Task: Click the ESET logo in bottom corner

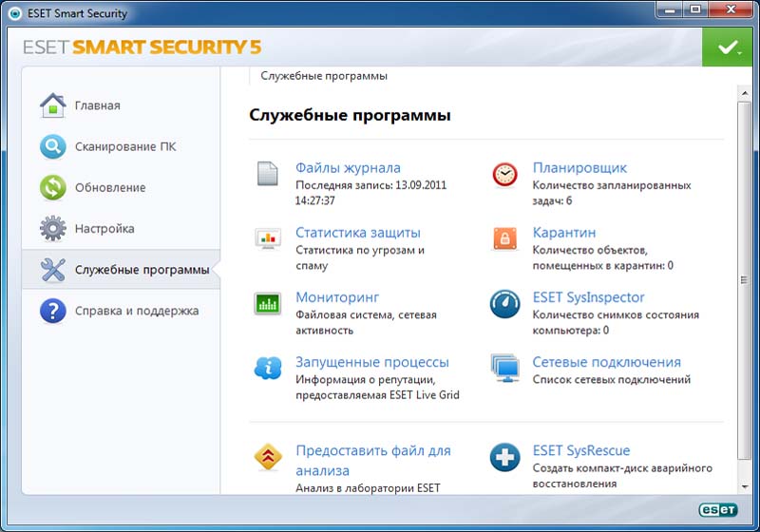Action: pyautogui.click(x=718, y=510)
